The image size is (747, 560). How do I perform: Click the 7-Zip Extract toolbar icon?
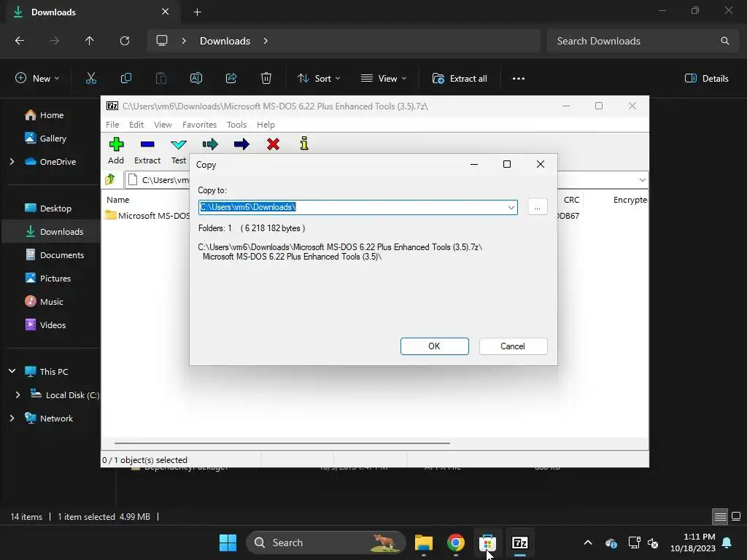147,144
